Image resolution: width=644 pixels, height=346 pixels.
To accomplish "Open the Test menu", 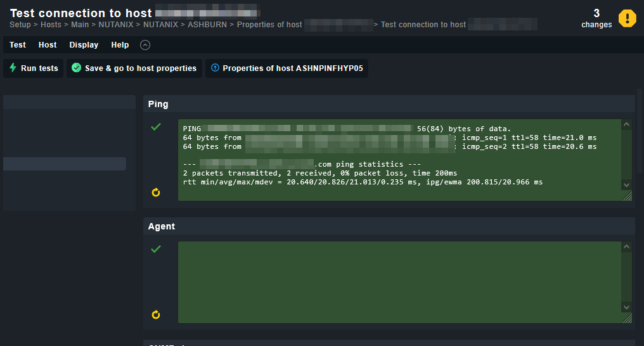I will click(18, 45).
